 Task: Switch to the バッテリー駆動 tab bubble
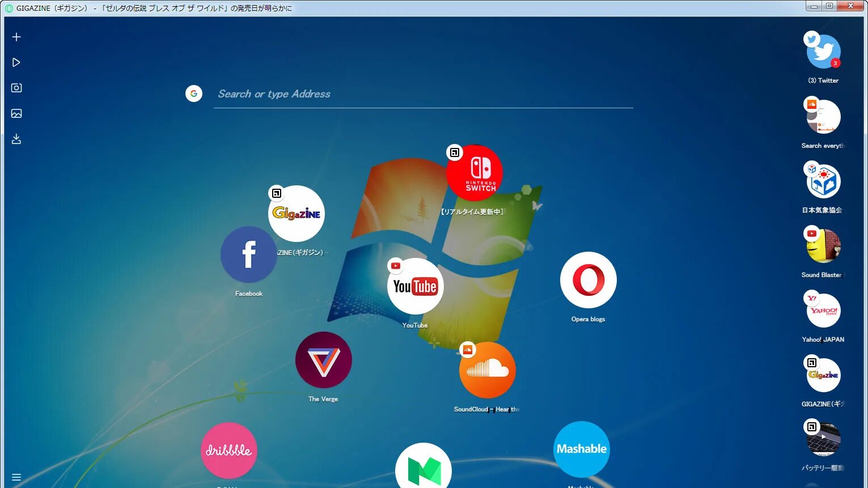coord(824,440)
